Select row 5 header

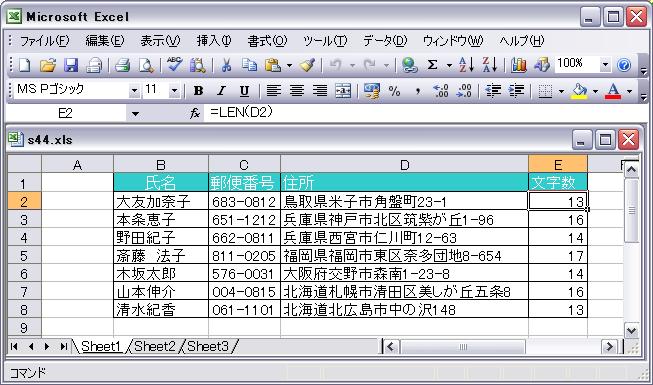(24, 255)
